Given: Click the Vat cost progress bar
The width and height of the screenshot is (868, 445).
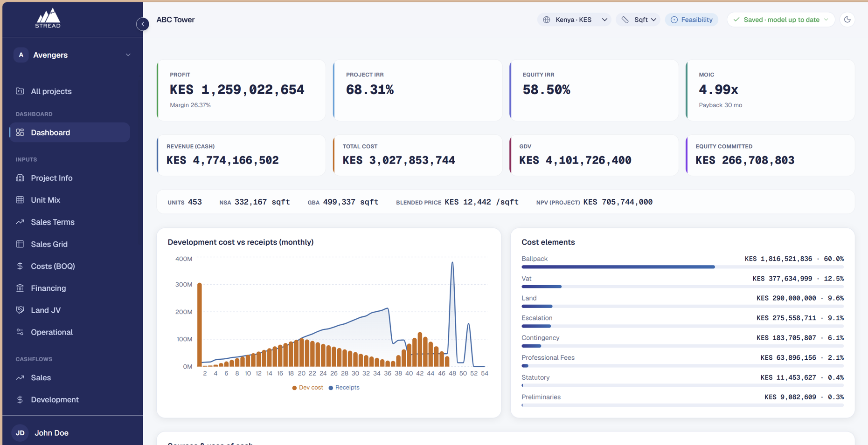Looking at the screenshot, I should point(683,287).
